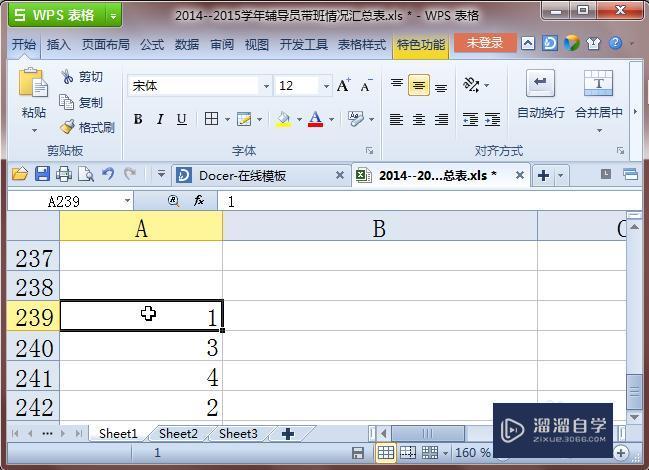Screen dimensions: 649x470
Task: Switch to Sheet2 tab
Action: point(178,434)
